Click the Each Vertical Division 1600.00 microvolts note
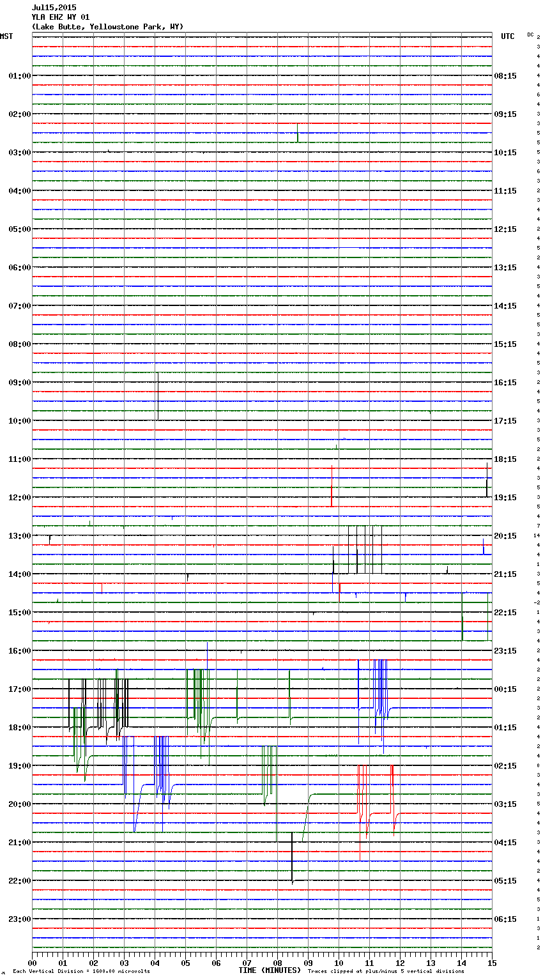543x980 pixels. (81, 972)
